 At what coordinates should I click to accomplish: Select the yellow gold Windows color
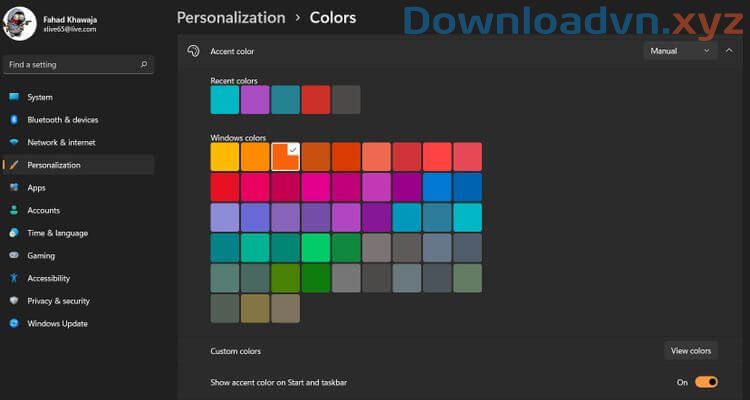pyautogui.click(x=225, y=156)
